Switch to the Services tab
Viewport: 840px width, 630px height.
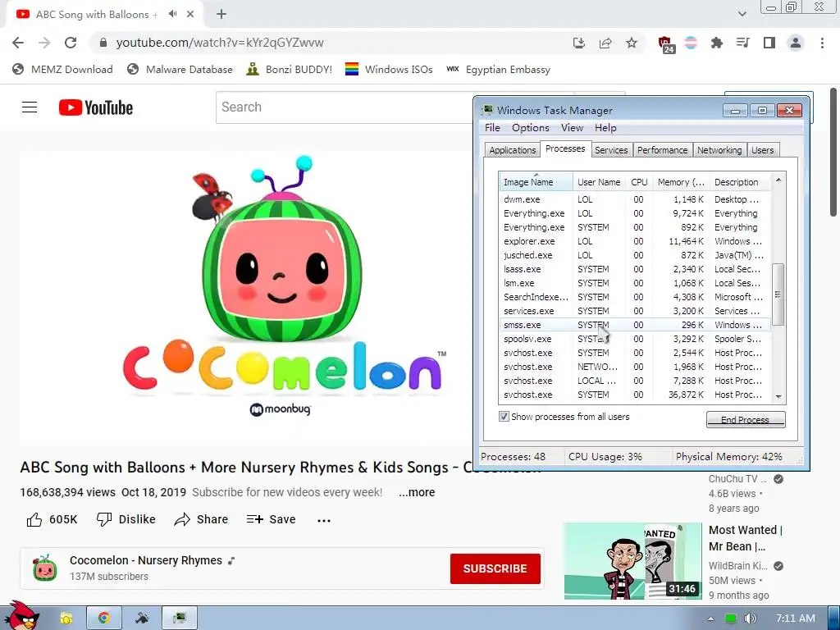click(x=610, y=150)
